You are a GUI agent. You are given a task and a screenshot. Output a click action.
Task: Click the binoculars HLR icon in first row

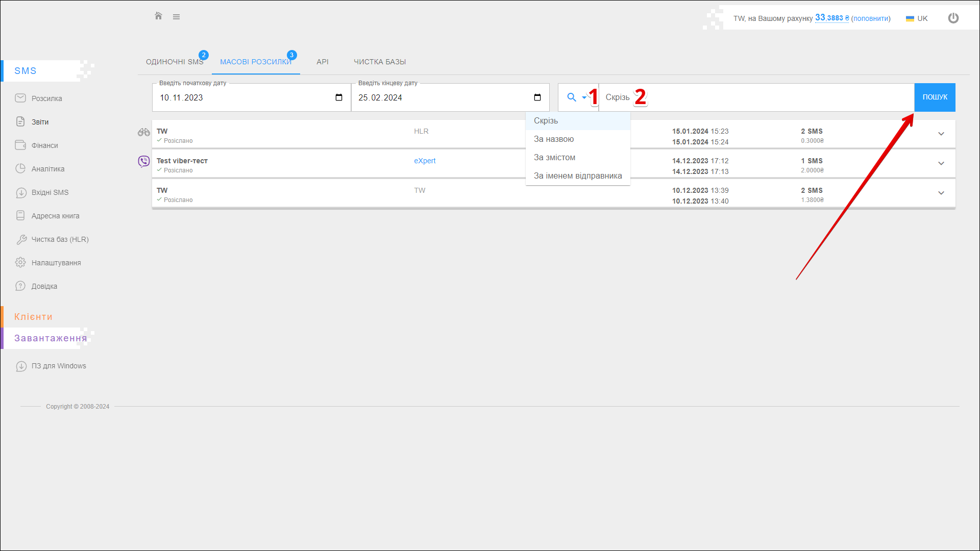(x=144, y=132)
